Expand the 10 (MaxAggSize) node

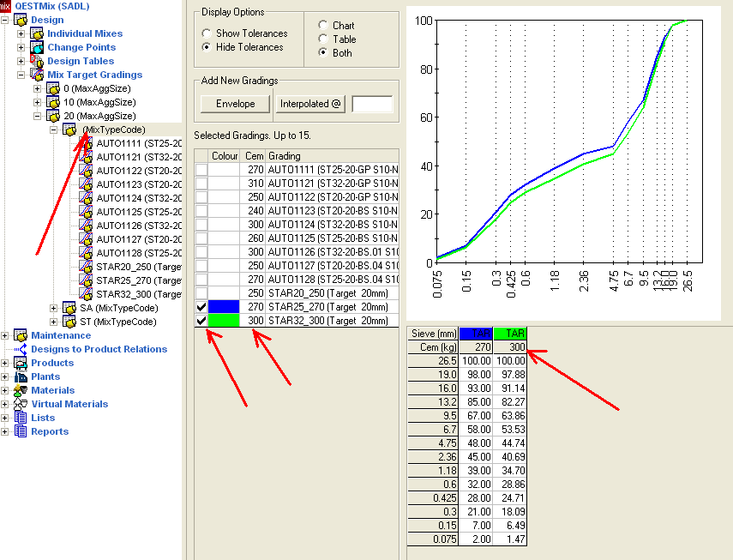[37, 102]
